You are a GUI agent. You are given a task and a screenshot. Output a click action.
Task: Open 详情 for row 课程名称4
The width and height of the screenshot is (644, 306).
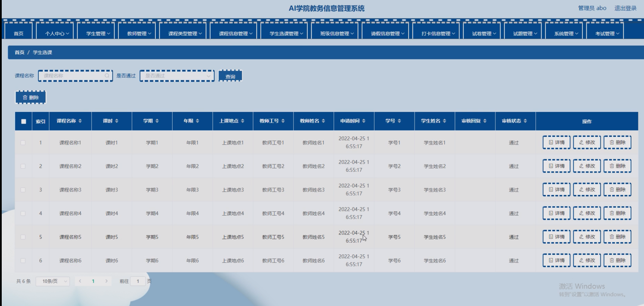(x=556, y=213)
